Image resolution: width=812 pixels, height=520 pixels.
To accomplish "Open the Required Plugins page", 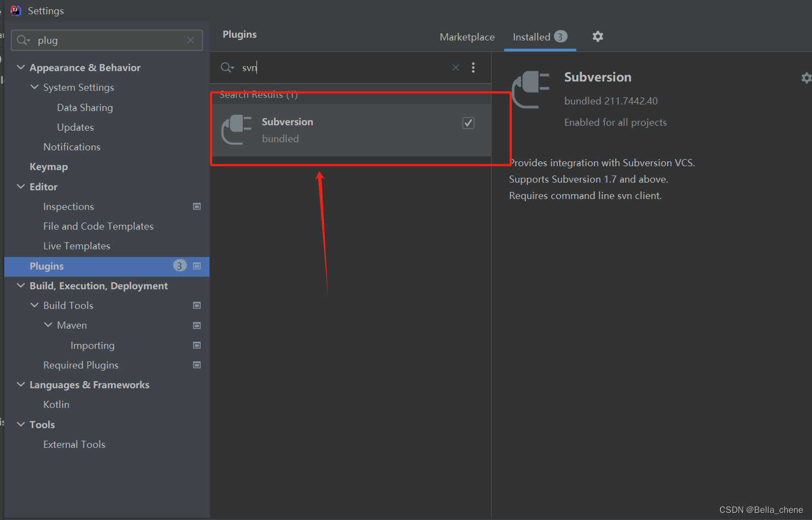I will click(81, 365).
